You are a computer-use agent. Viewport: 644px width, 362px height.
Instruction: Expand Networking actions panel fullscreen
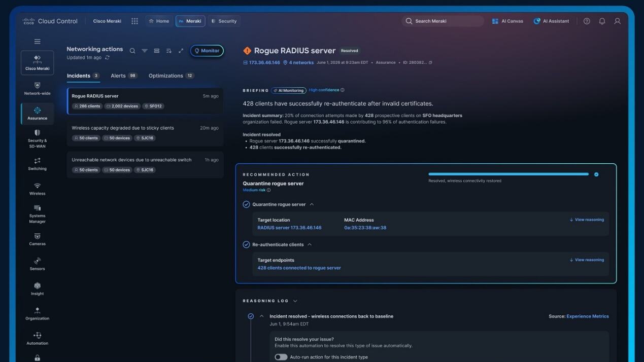click(x=181, y=51)
